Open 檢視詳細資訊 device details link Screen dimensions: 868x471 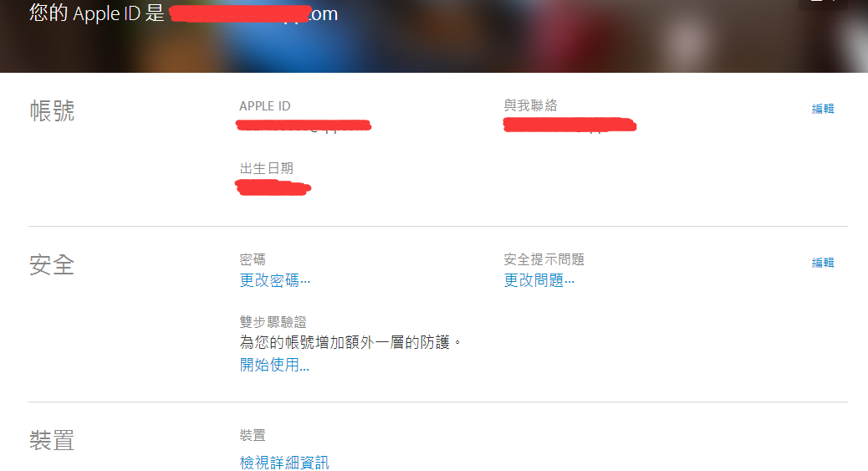(x=284, y=463)
